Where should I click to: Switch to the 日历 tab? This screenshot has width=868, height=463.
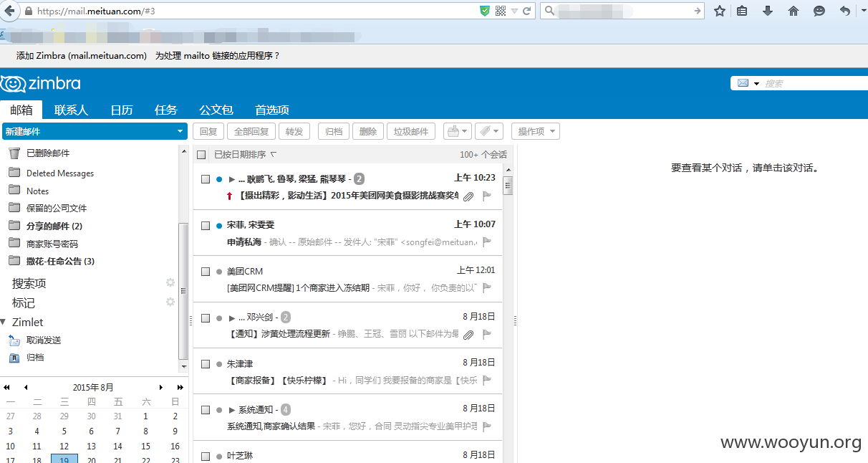[x=122, y=110]
